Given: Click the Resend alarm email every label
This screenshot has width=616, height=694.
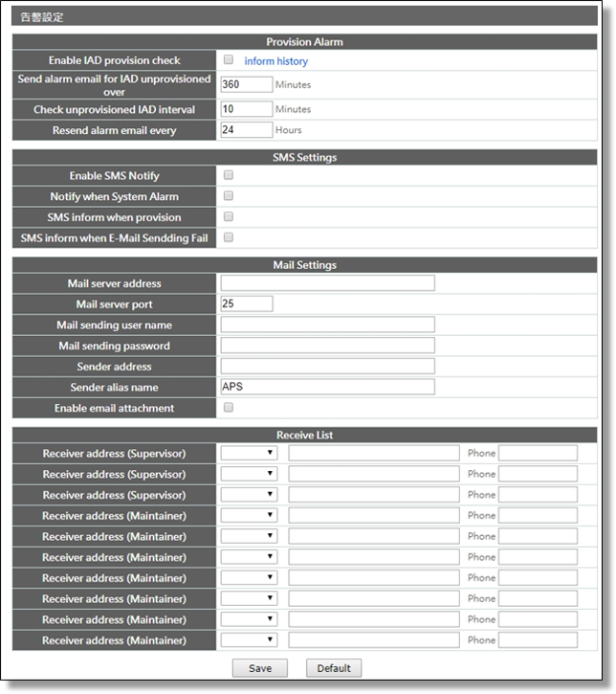Looking at the screenshot, I should coord(114,130).
